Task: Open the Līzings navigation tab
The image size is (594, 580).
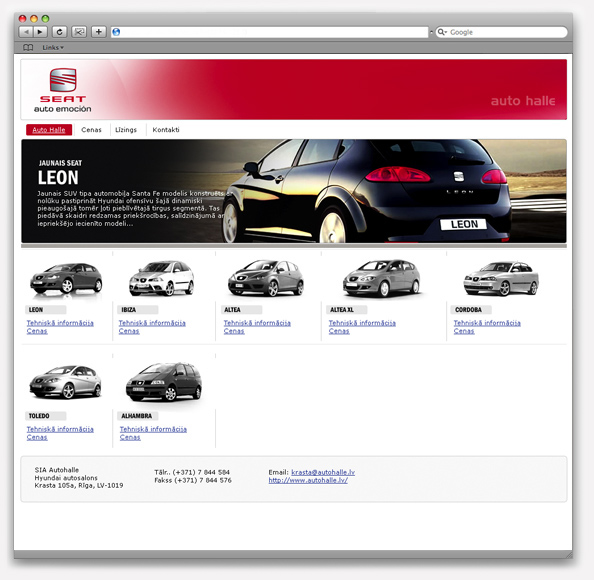Action: click(x=126, y=130)
